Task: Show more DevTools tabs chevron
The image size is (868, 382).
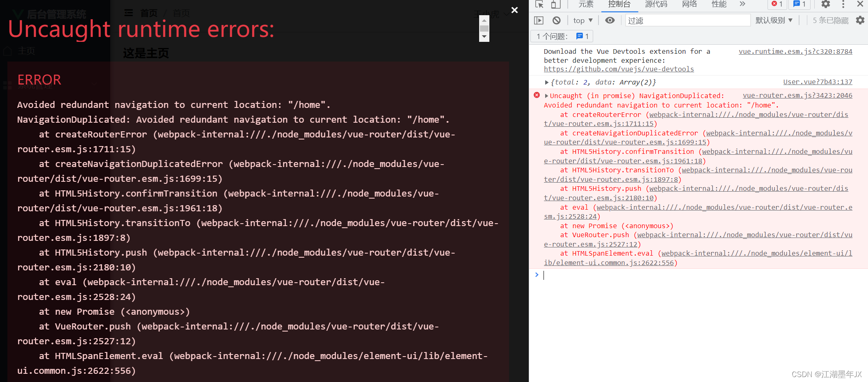Action: point(742,4)
